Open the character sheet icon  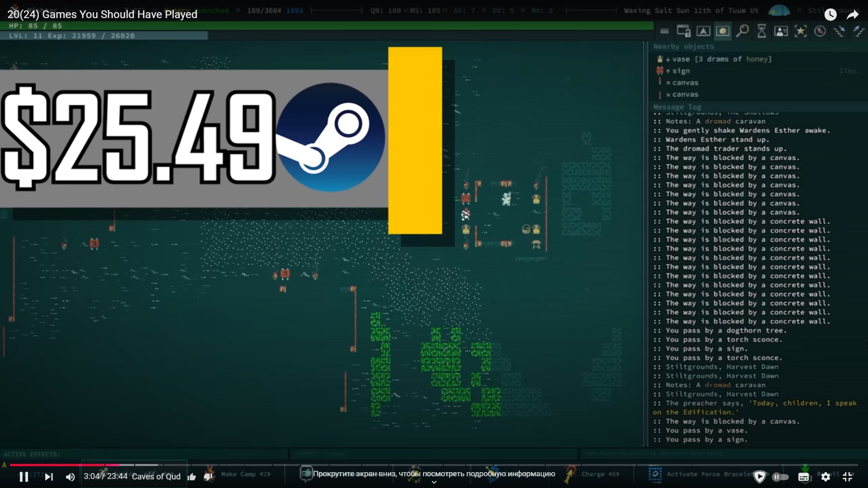tap(781, 31)
